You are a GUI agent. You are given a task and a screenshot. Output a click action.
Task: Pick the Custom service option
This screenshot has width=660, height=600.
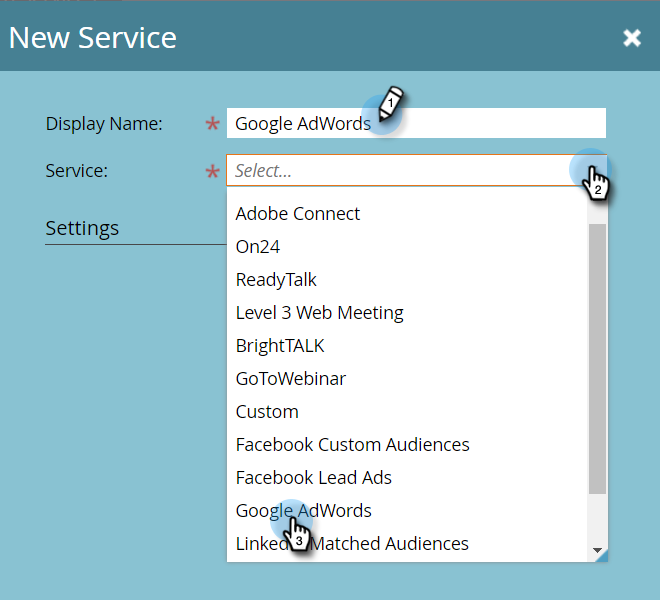tap(407, 411)
